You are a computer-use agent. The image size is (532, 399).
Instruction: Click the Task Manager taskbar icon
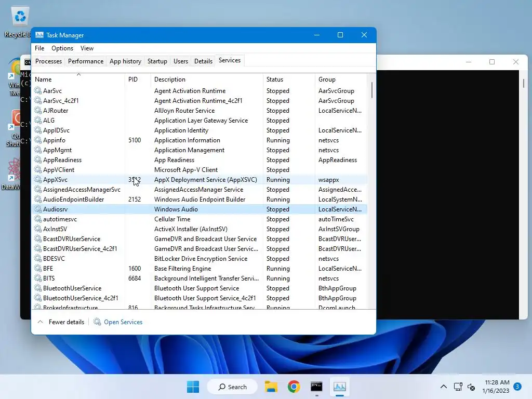point(339,387)
